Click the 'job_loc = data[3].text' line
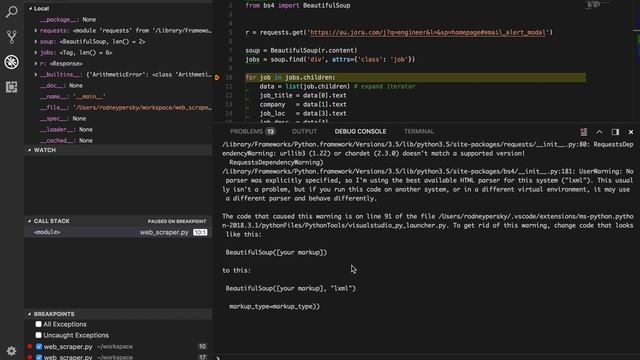 [x=303, y=113]
